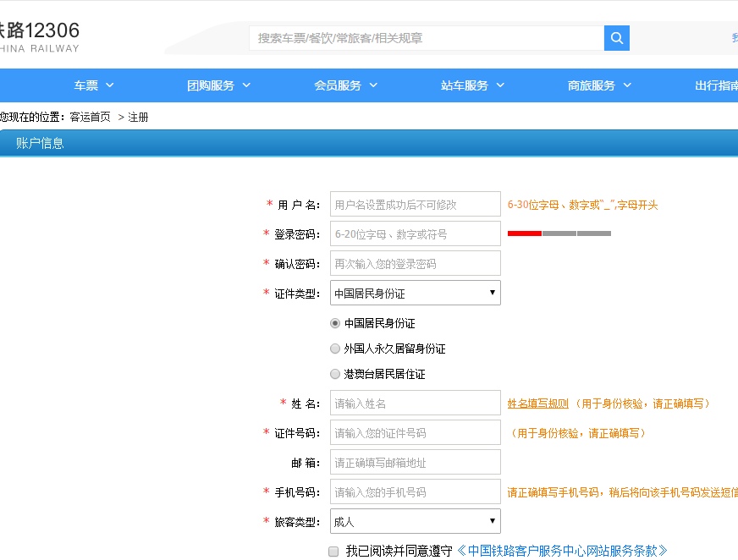Open the 站车服务 menu
This screenshot has width=738, height=560.
point(466,85)
